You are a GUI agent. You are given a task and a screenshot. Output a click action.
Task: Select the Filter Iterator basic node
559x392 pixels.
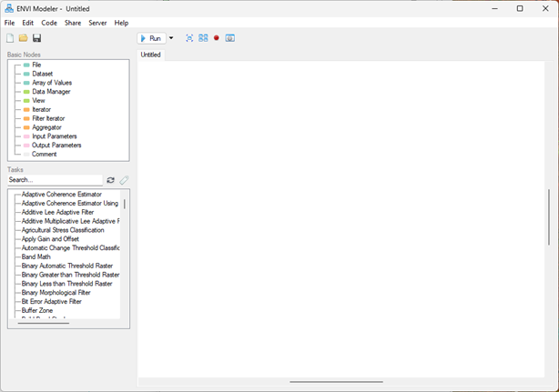(x=48, y=119)
